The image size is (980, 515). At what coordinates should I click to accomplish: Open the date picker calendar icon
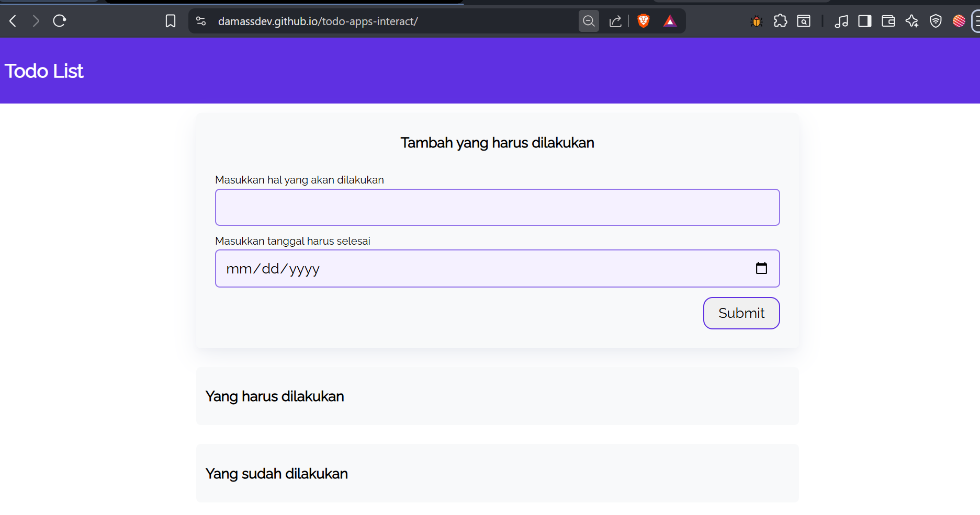pos(761,268)
